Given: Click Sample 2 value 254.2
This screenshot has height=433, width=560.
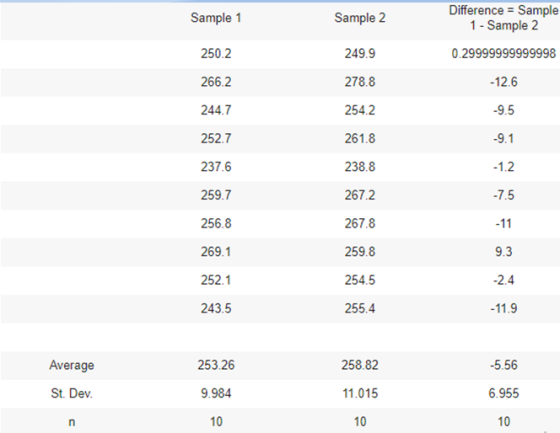Looking at the screenshot, I should 360,110.
